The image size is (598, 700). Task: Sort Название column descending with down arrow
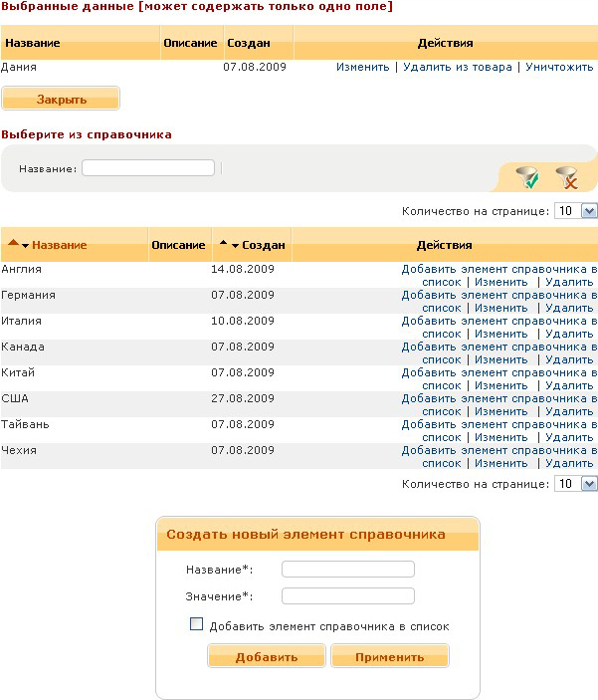pyautogui.click(x=25, y=245)
